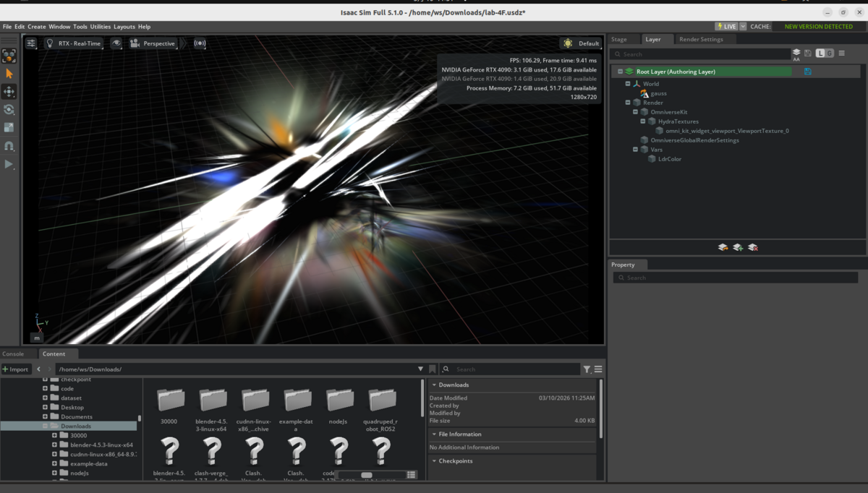Toggle the Snap magnet tool
The image size is (868, 493).
(9, 146)
